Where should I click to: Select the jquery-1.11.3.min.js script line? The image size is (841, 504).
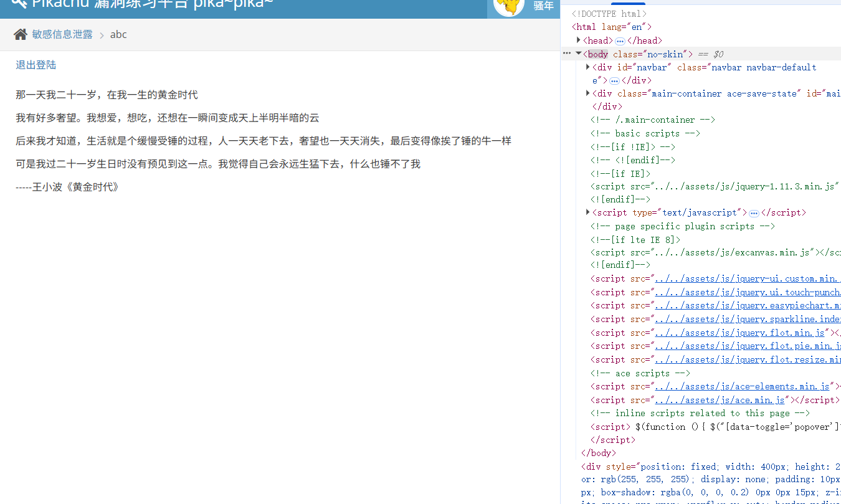[716, 186]
